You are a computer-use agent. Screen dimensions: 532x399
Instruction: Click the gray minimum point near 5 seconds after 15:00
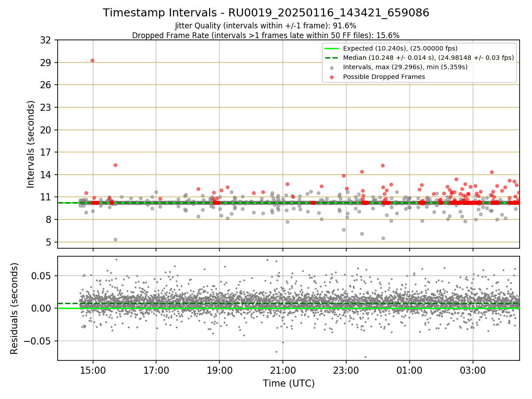[x=115, y=239]
